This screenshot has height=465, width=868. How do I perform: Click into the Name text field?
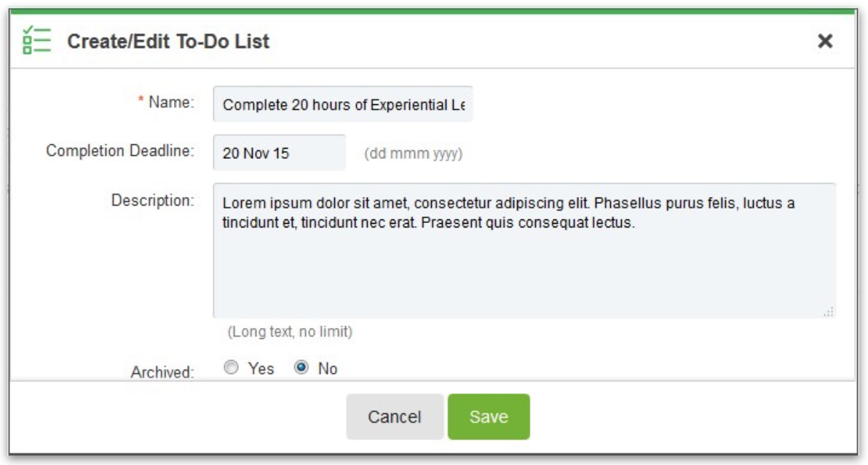(x=343, y=104)
